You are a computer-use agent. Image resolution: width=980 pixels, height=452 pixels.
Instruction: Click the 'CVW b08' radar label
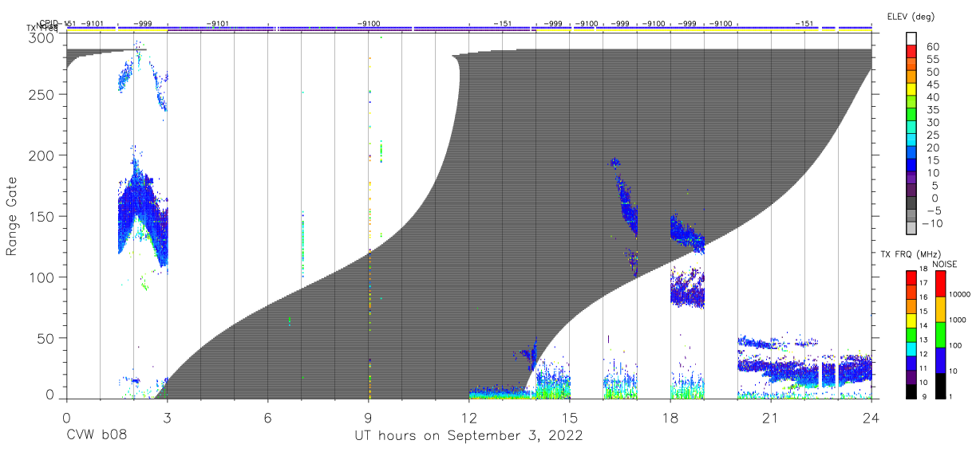pos(96,436)
